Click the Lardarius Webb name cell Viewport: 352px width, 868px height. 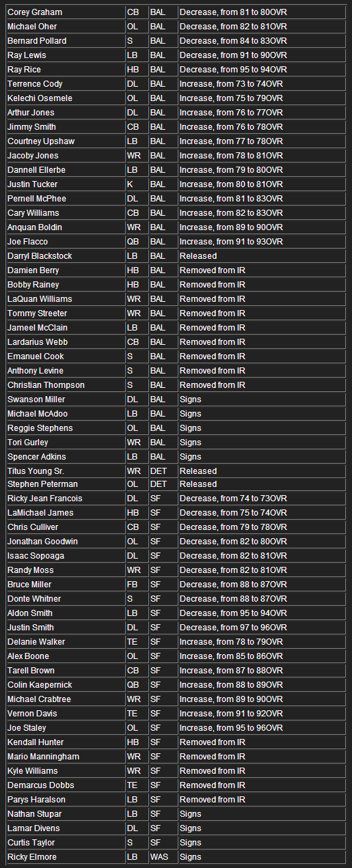point(65,342)
